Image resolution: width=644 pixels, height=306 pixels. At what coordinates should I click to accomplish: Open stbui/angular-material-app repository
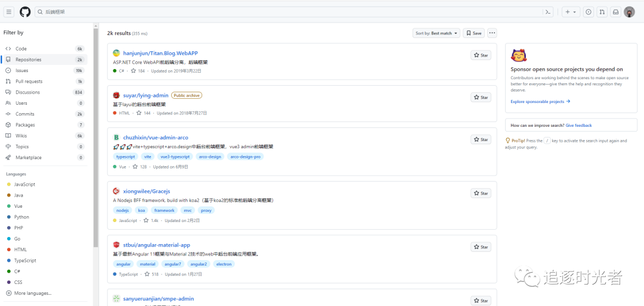156,245
